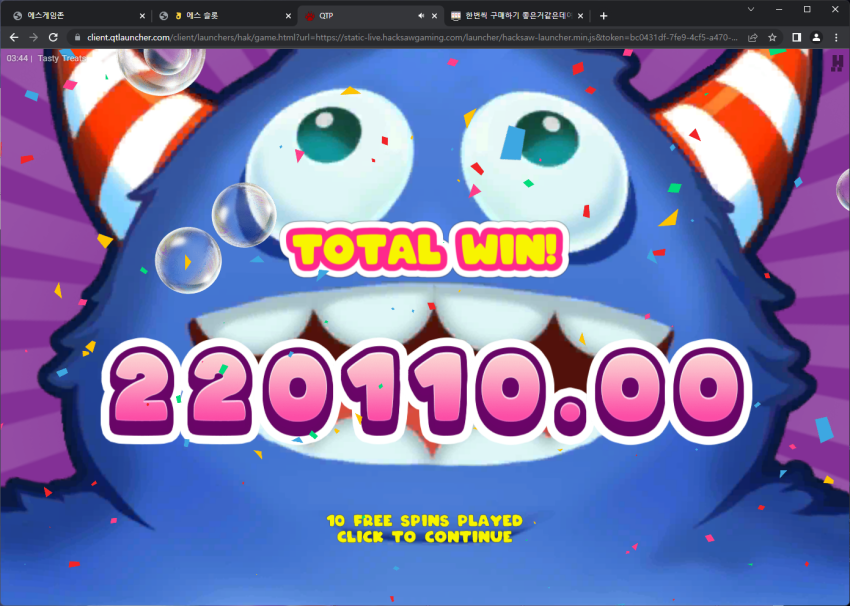Image resolution: width=850 pixels, height=606 pixels.
Task: Click the back navigation arrow
Action: click(x=14, y=37)
